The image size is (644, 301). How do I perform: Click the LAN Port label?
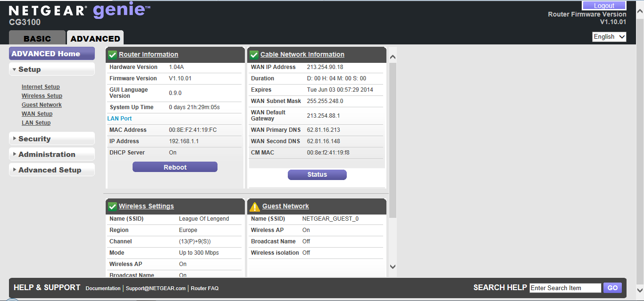click(x=119, y=119)
